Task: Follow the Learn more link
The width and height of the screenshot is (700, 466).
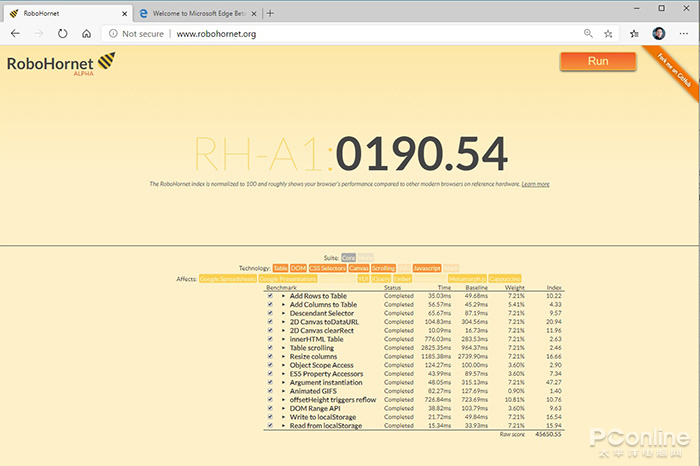Action: 535,184
